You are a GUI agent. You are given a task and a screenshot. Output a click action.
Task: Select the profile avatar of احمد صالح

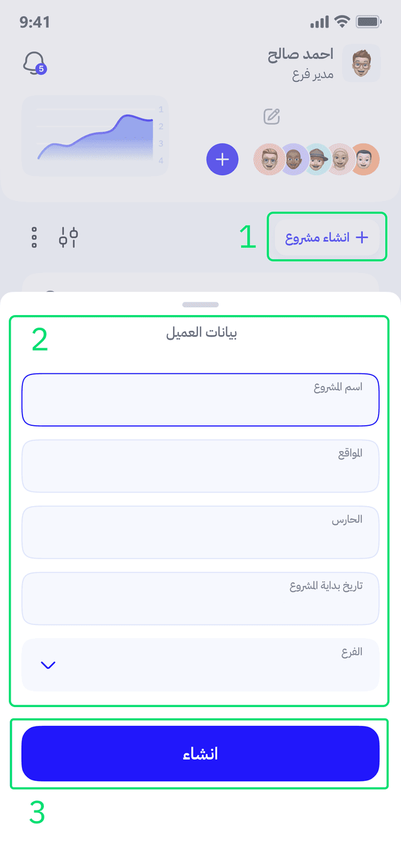(362, 63)
